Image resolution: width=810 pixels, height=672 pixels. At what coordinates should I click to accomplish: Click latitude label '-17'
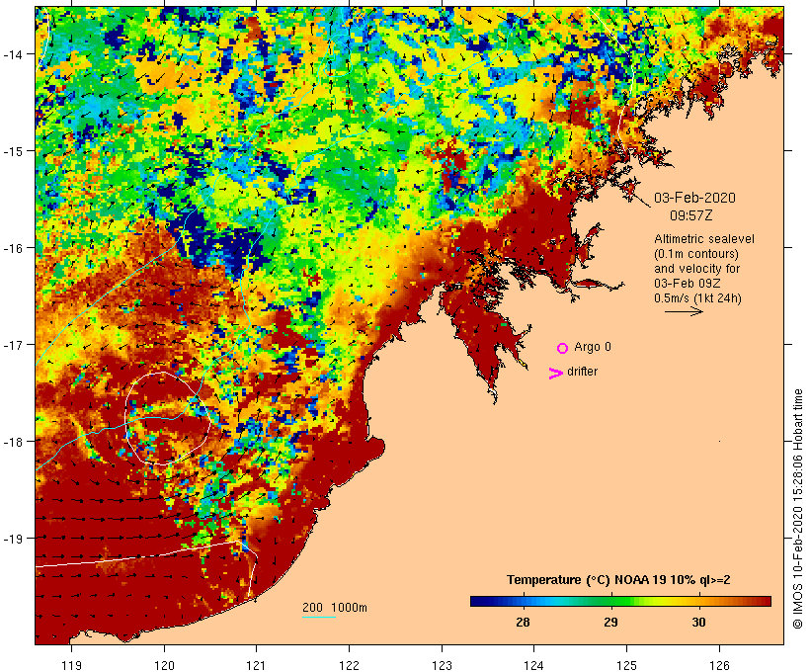(13, 344)
